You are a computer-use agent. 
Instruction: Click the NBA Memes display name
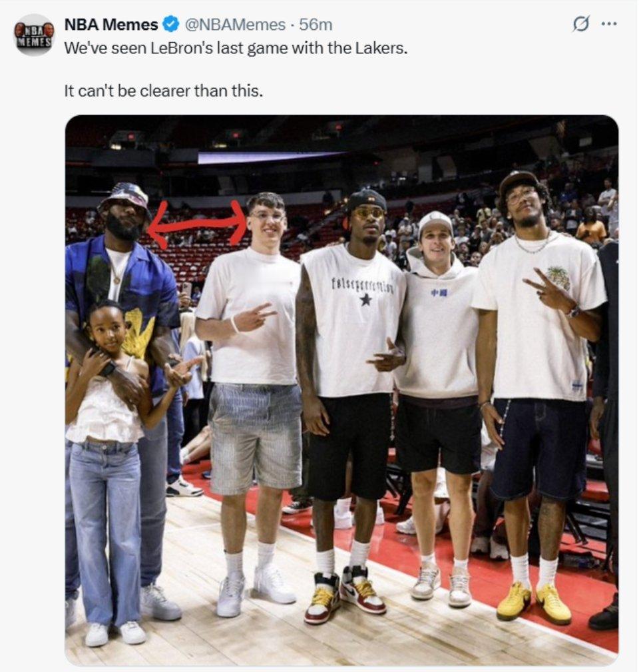click(111, 25)
